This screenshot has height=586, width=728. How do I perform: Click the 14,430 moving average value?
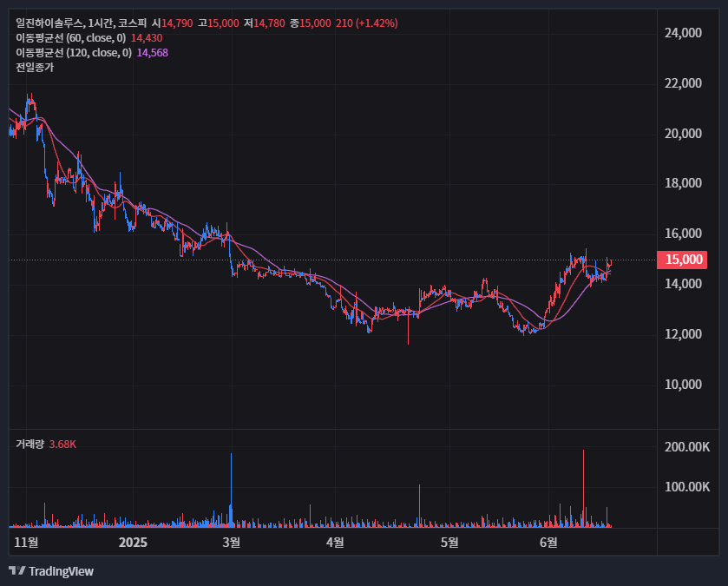pyautogui.click(x=147, y=38)
